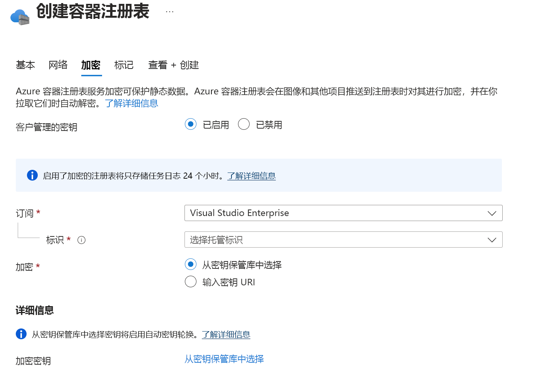This screenshot has height=392, width=535.
Task: Click the chevron on the 订阅 dropdown
Action: click(491, 213)
